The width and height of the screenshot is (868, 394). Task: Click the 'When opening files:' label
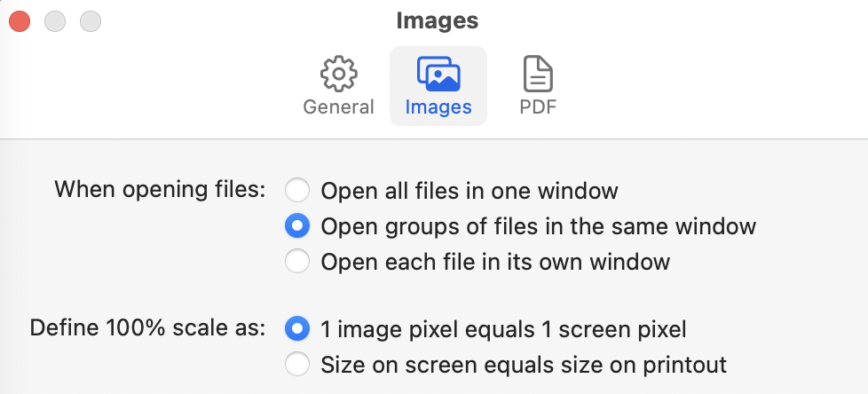click(x=160, y=189)
